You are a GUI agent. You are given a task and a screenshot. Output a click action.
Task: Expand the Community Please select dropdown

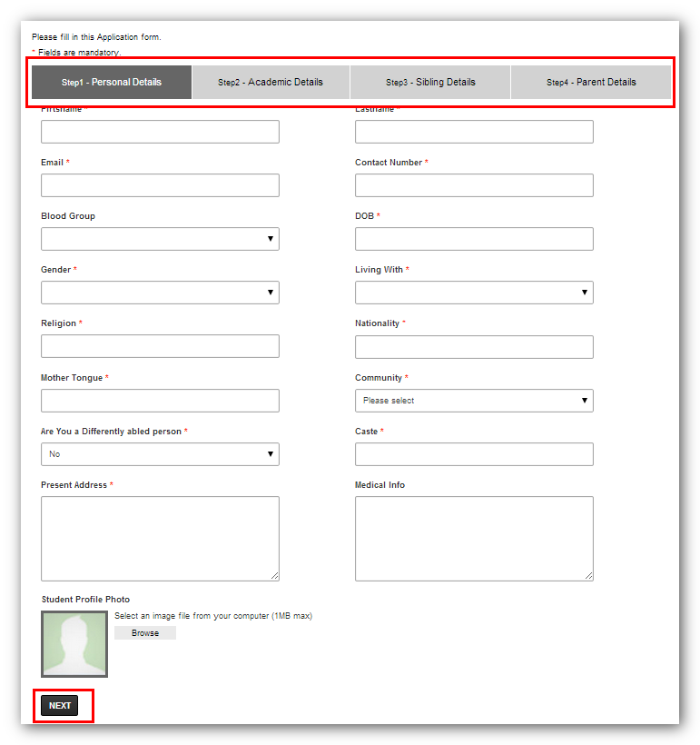(473, 401)
